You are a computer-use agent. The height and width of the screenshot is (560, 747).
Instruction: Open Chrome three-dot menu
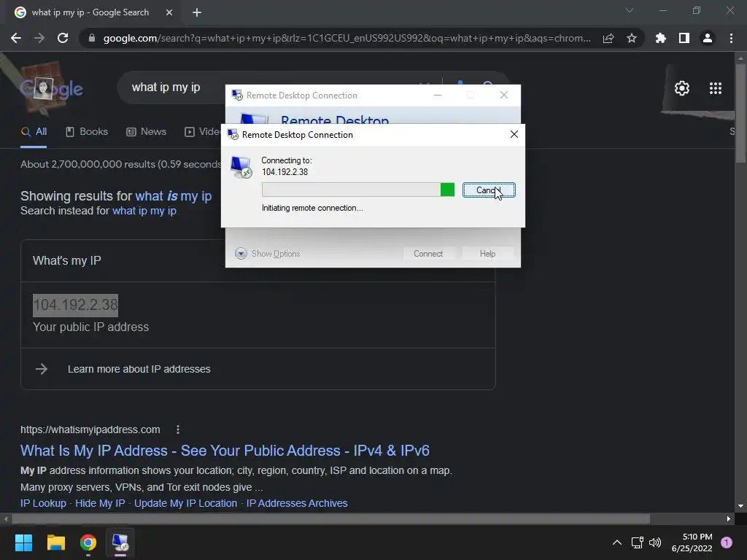pyautogui.click(x=731, y=38)
